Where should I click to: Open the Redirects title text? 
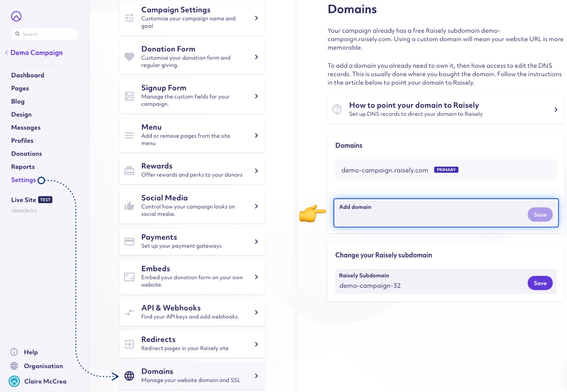click(158, 340)
